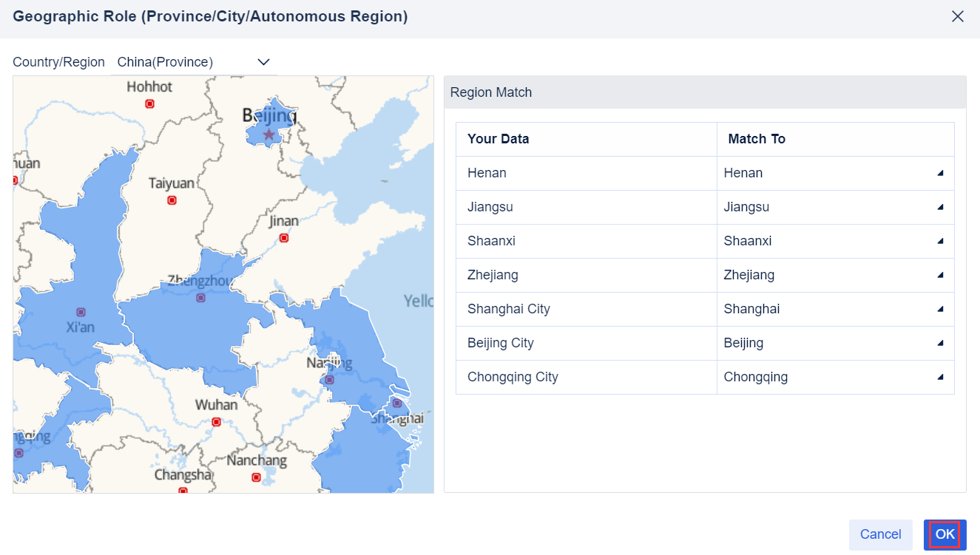Expand the Henan match dropdown arrow
The image size is (980, 555).
point(940,173)
